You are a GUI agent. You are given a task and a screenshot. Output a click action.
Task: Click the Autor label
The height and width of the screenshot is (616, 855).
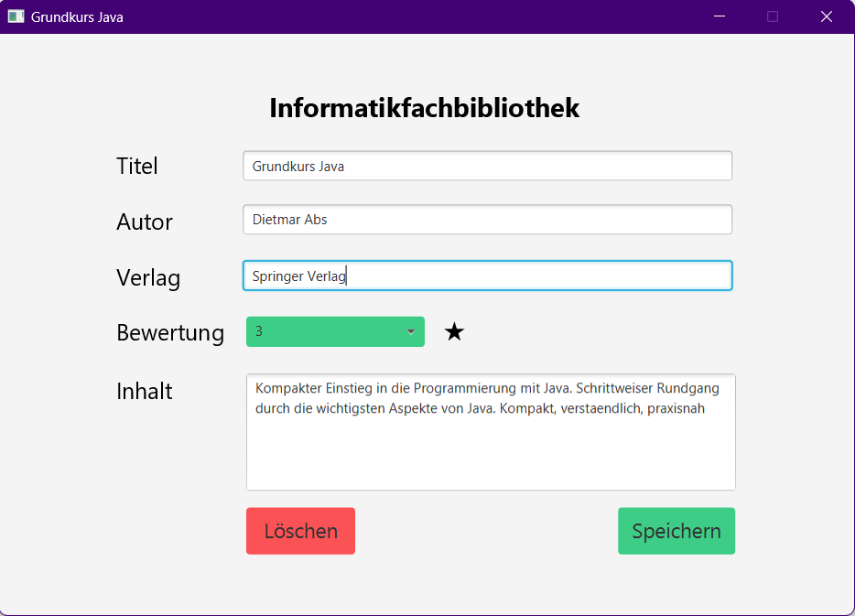[x=145, y=222]
